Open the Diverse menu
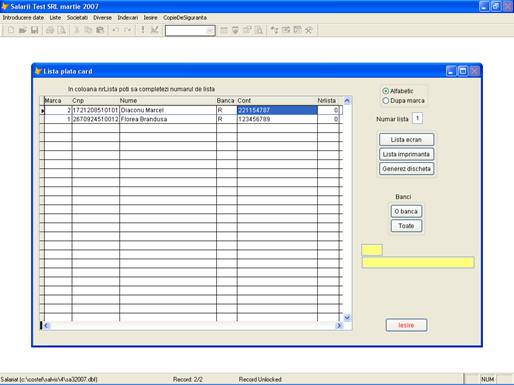This screenshot has width=514, height=385. click(x=102, y=17)
